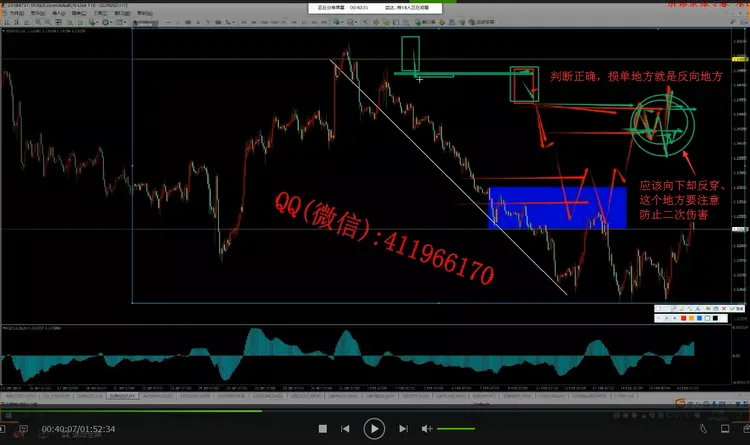
Task: Select the rectangle annotation tool
Action: [x=658, y=309]
